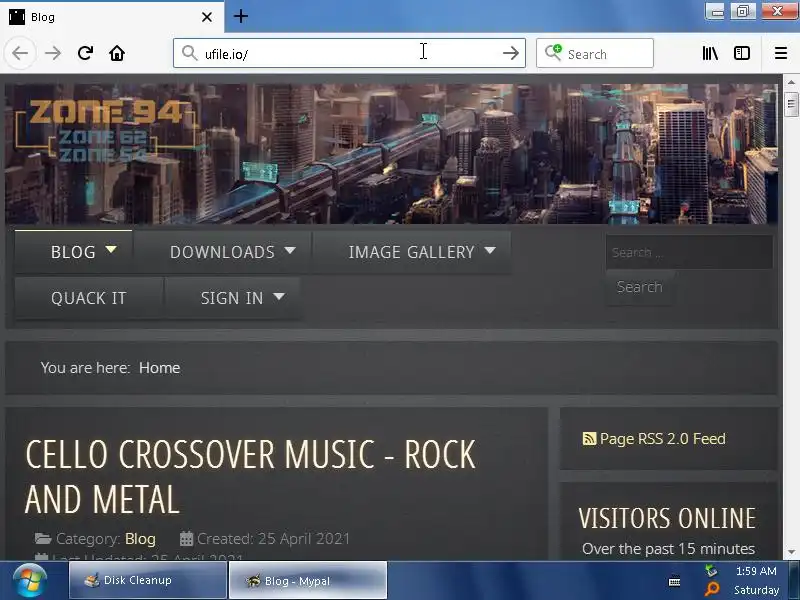Click the scrollbar down arrow
Screen dimensions: 800x600
(x=791, y=552)
